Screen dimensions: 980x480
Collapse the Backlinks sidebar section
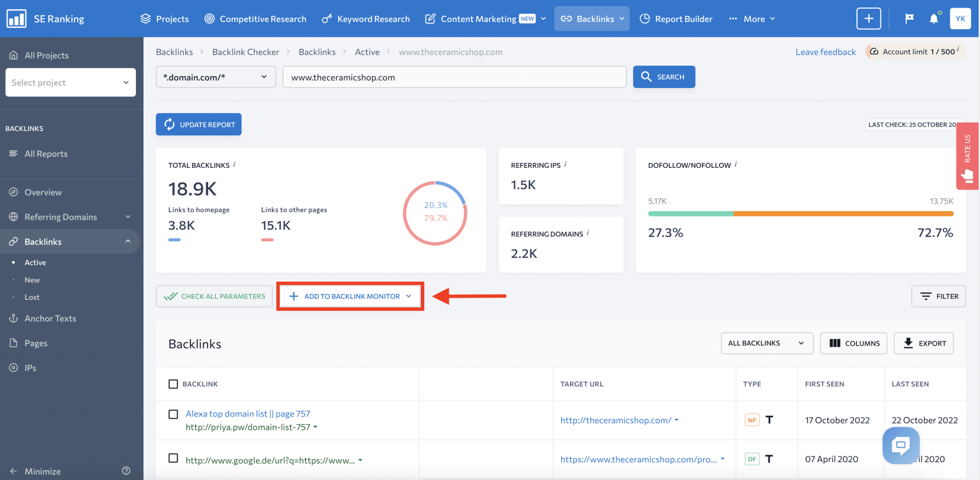coord(128,241)
